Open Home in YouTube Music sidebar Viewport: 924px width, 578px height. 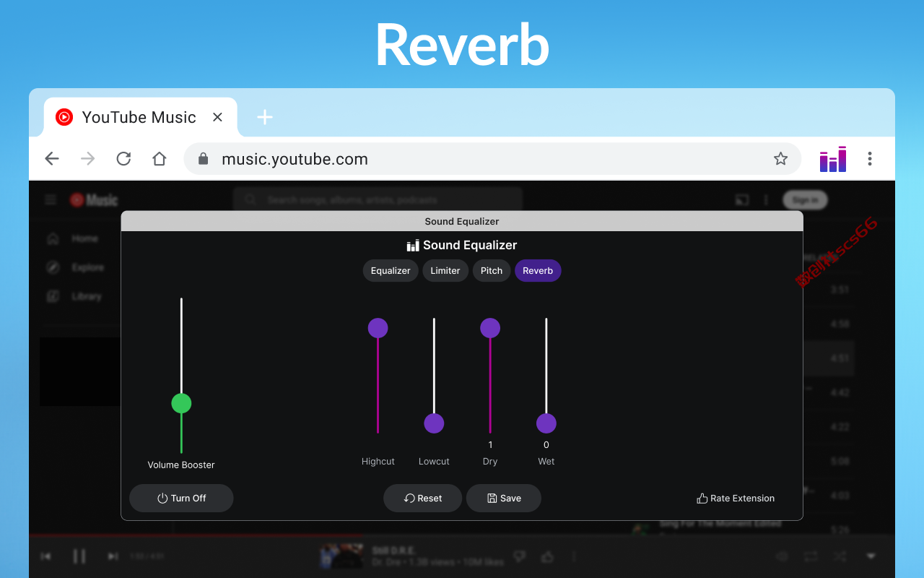[x=73, y=238]
